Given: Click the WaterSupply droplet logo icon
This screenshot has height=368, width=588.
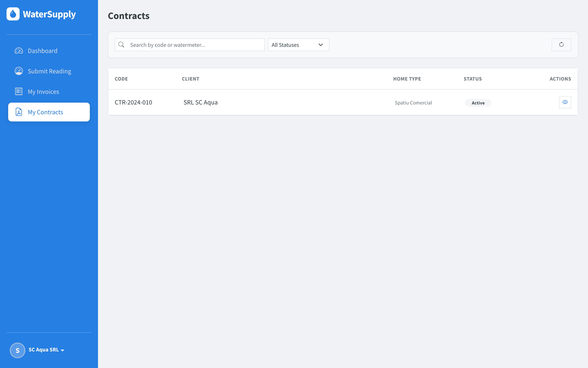Looking at the screenshot, I should pos(13,14).
